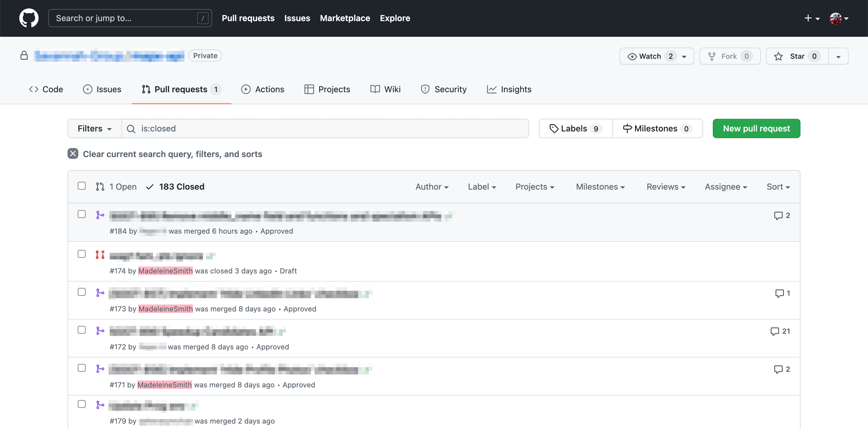Open Marketplace from the top navigation
The width and height of the screenshot is (868, 429).
345,18
